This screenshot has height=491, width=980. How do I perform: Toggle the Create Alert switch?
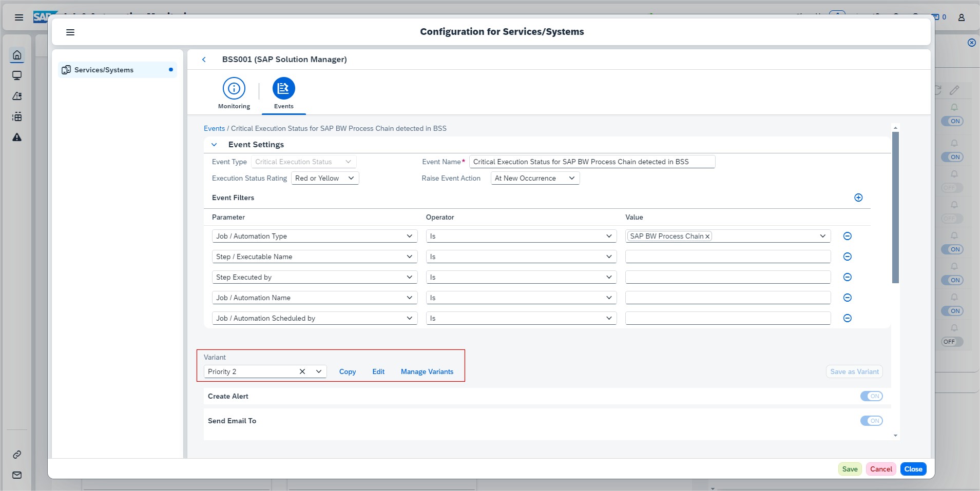(x=871, y=396)
